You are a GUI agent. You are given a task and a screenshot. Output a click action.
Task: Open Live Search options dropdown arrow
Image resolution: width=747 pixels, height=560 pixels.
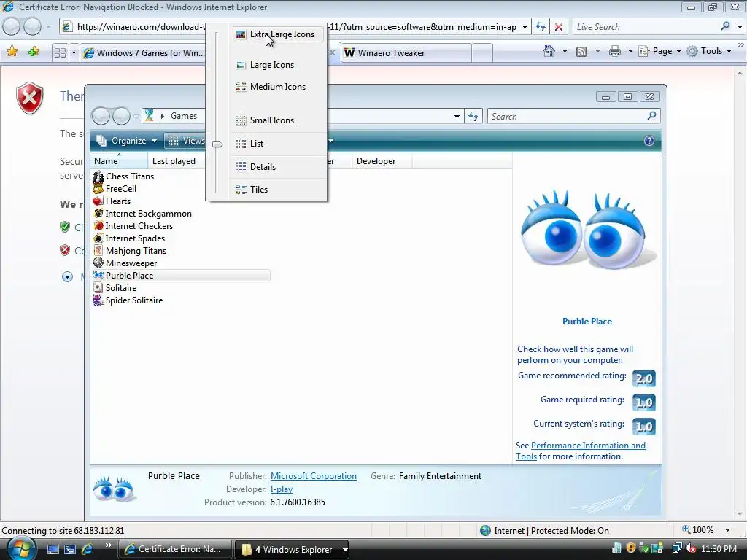coord(740,27)
